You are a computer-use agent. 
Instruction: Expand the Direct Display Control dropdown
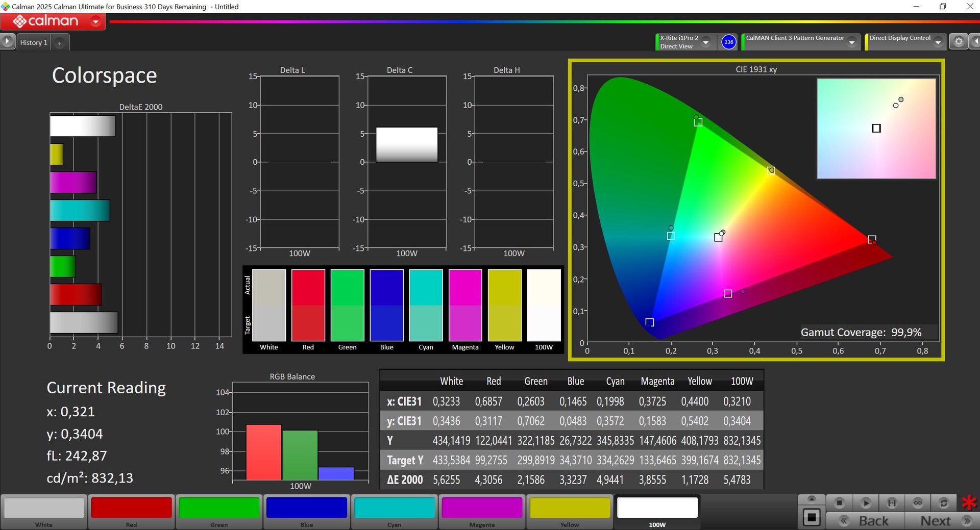938,42
